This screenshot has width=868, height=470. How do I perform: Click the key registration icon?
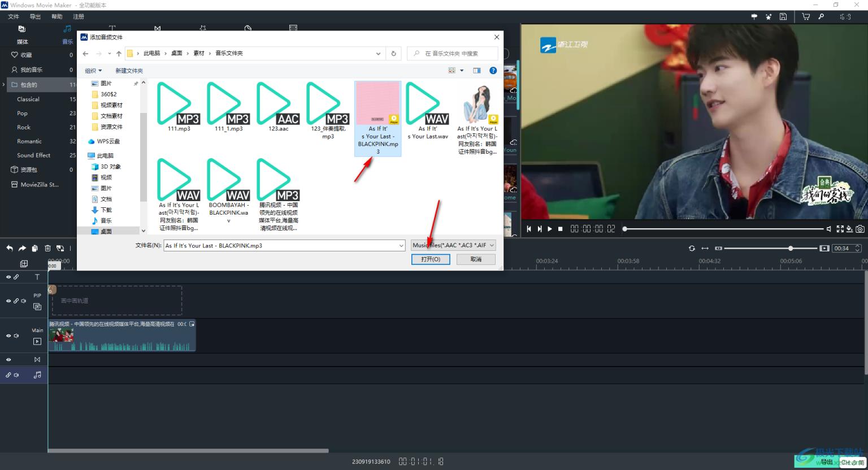pos(821,17)
